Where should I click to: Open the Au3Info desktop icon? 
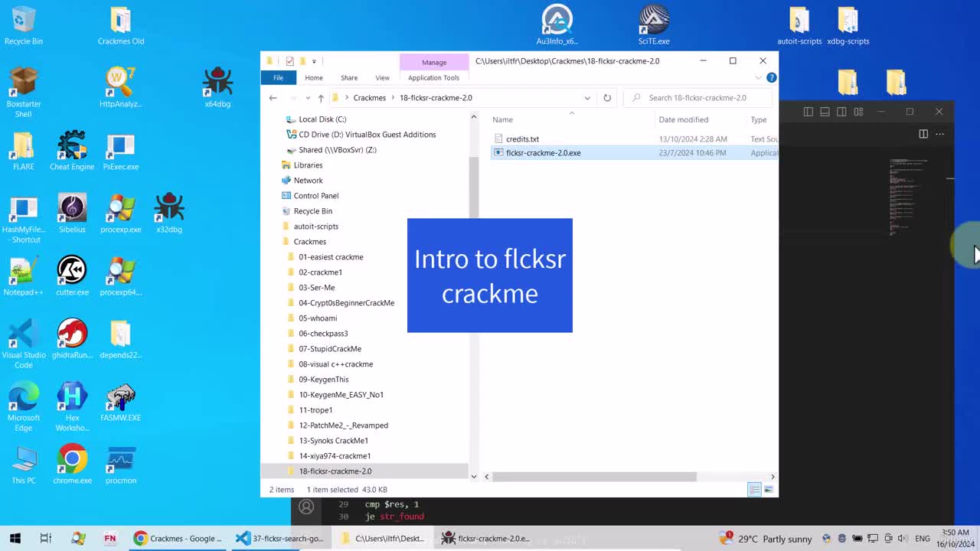tap(557, 25)
